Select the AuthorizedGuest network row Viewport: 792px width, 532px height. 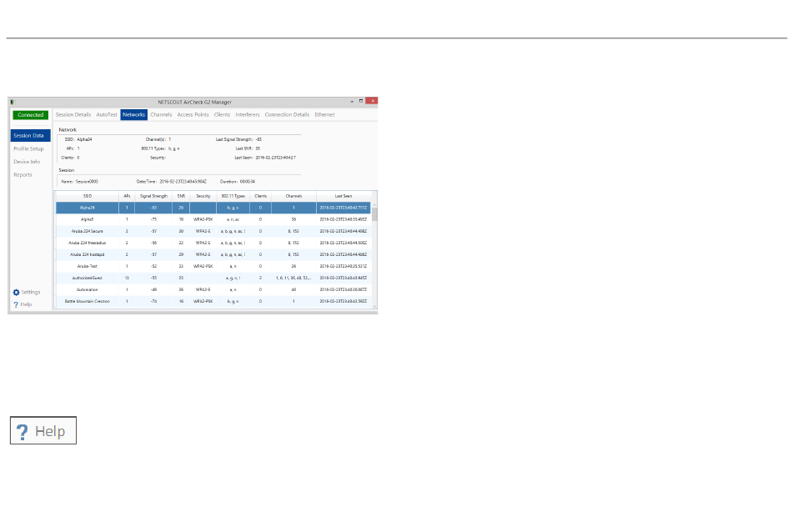(x=88, y=278)
